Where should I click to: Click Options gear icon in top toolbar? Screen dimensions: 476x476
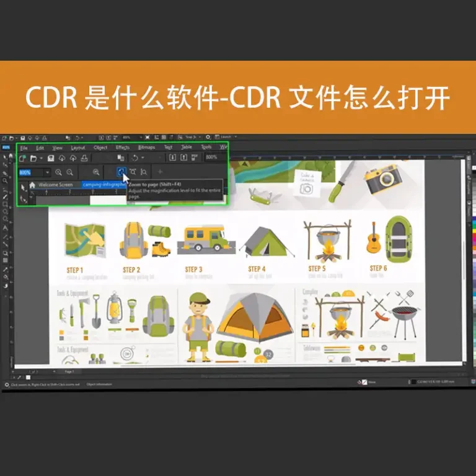[x=208, y=137]
